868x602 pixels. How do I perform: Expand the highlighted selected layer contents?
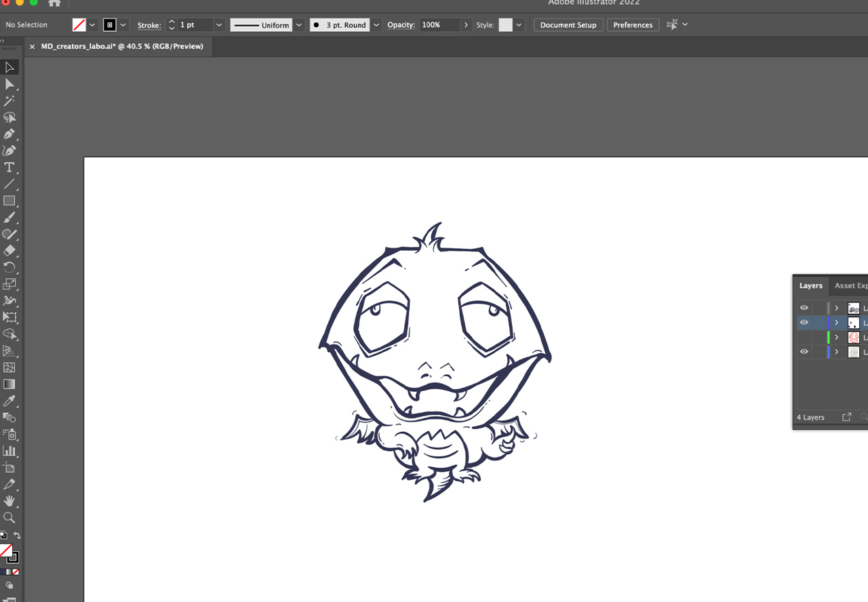tap(837, 323)
